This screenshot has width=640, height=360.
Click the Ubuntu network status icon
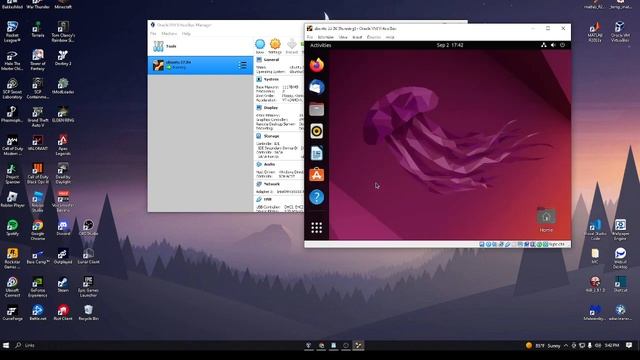(544, 45)
